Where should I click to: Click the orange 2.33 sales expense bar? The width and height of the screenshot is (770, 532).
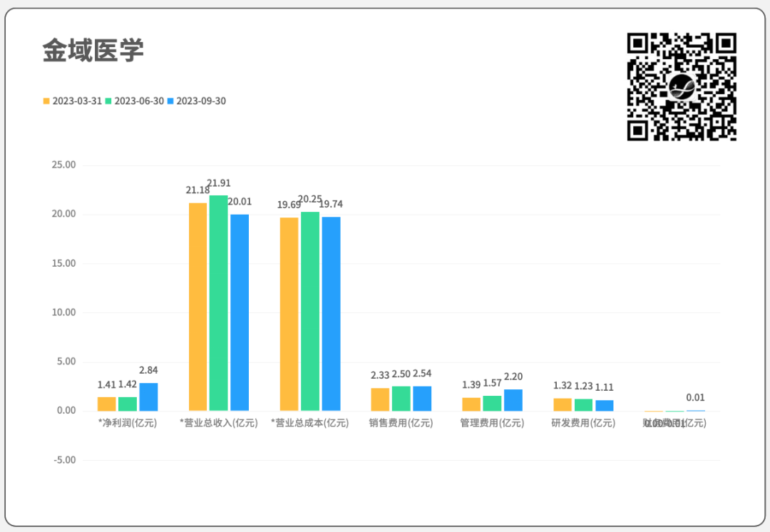click(380, 399)
